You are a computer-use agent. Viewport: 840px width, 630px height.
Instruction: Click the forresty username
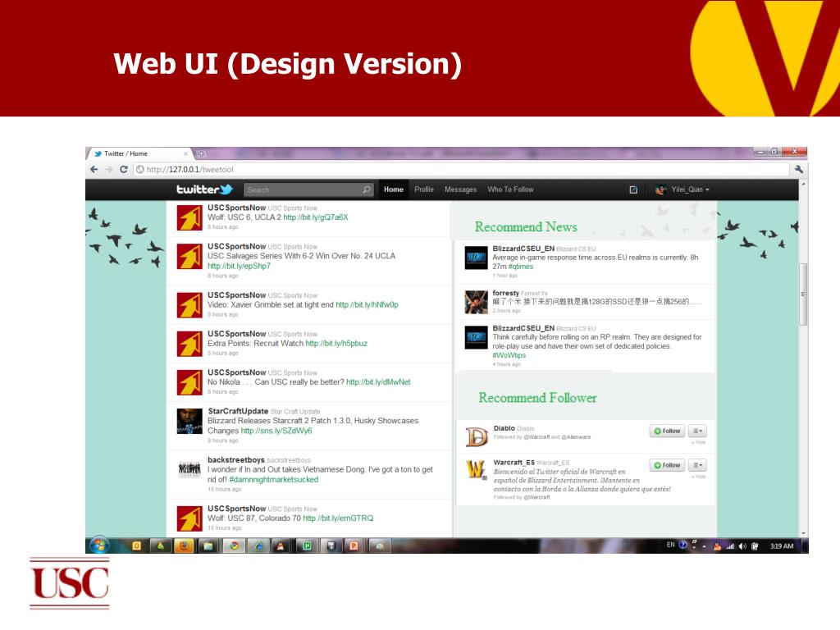[x=505, y=293]
